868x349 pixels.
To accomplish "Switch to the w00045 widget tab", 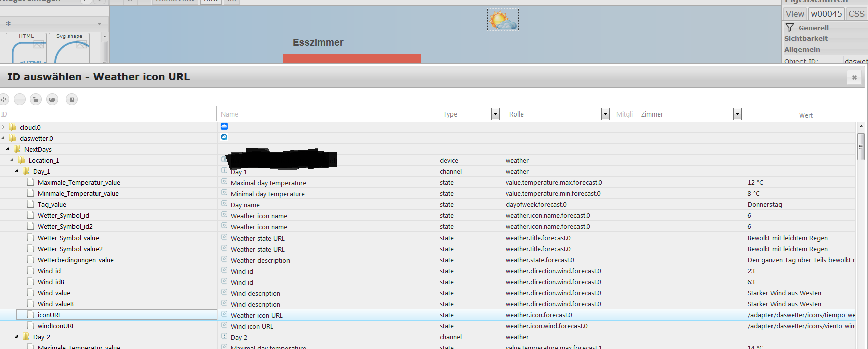I will click(x=826, y=14).
